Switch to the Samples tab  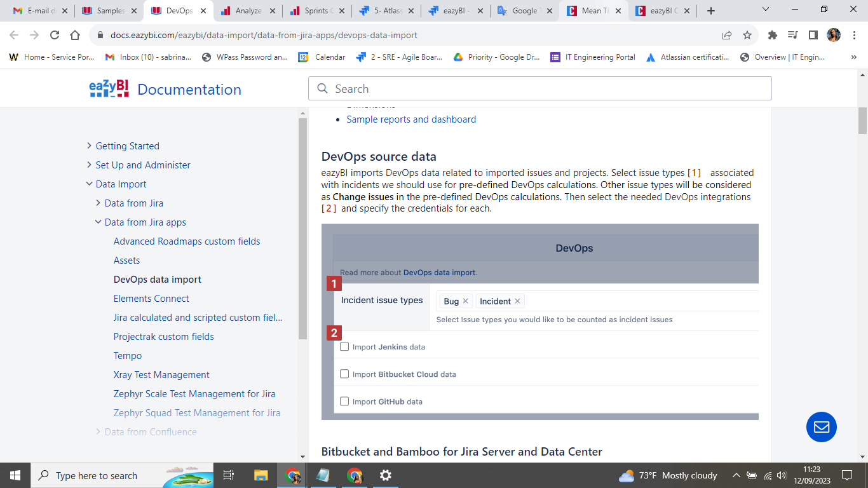tap(109, 11)
